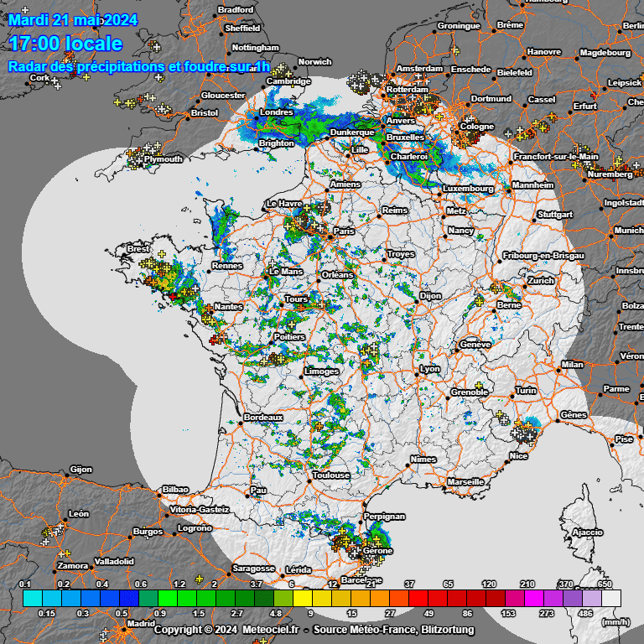Click the bright red 49 mm/h legend swatch

[418, 598]
